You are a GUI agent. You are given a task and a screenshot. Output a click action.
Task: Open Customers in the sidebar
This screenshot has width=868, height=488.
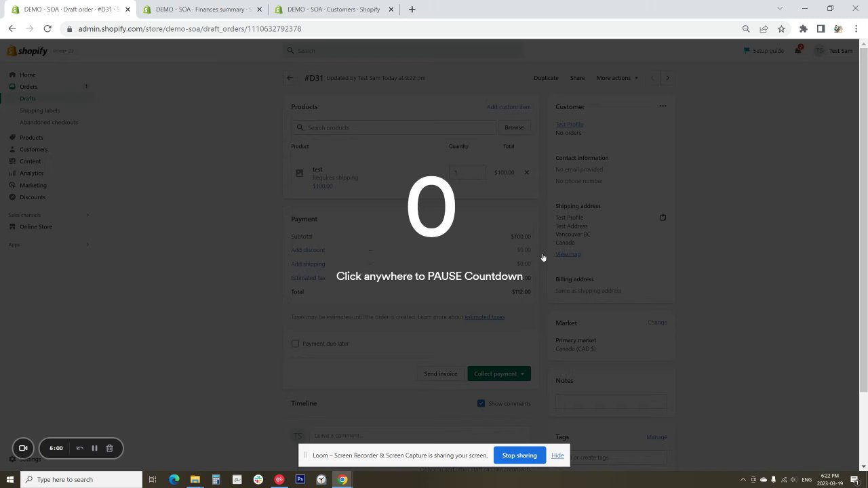coord(34,149)
